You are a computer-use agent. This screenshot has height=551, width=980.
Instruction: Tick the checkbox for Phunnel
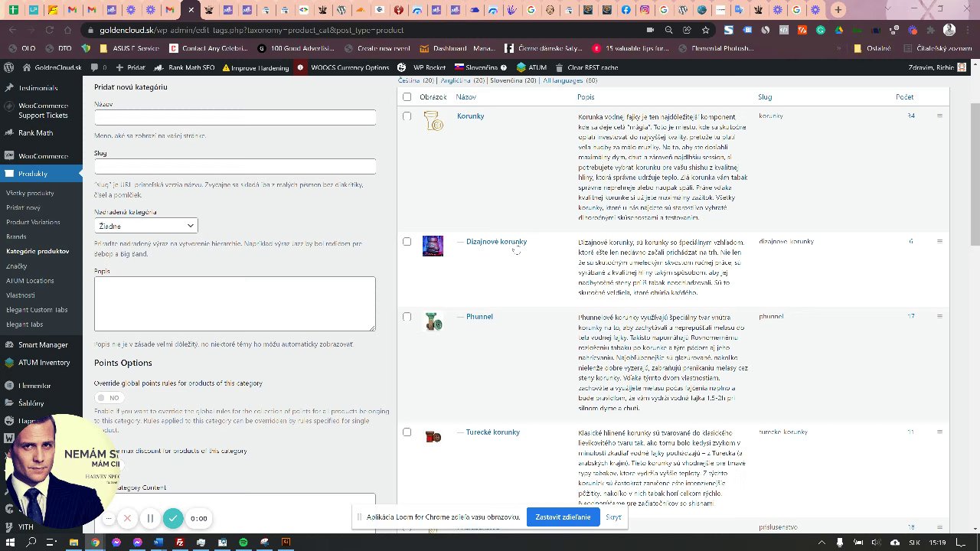[x=407, y=317]
